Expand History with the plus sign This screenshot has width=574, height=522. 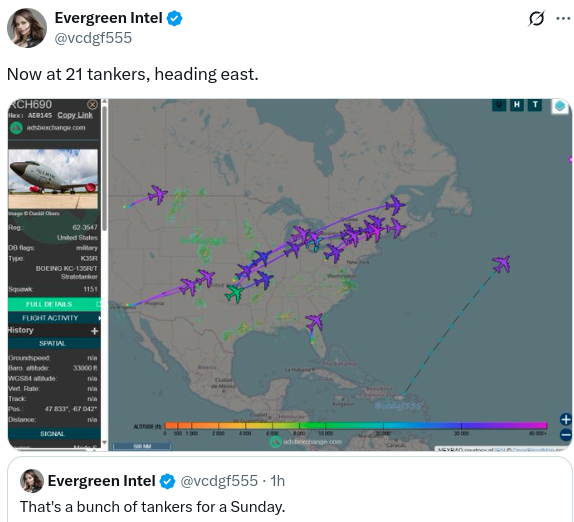94,331
